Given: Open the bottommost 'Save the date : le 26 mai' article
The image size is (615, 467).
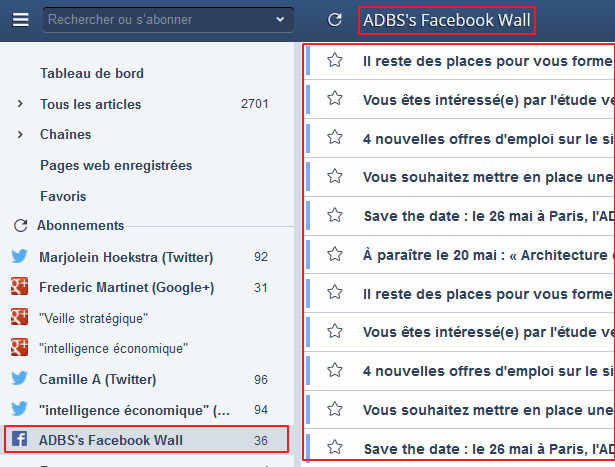Looking at the screenshot, I should tap(489, 449).
